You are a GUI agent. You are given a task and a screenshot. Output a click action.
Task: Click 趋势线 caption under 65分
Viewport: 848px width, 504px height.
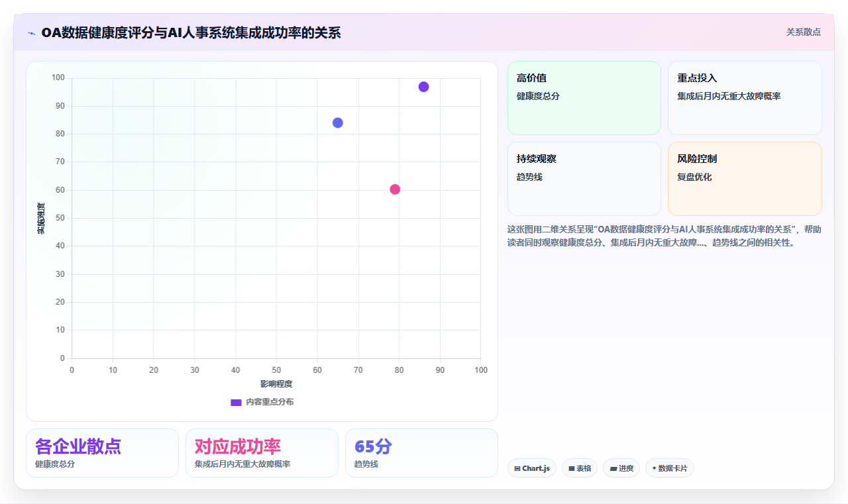coord(366,464)
